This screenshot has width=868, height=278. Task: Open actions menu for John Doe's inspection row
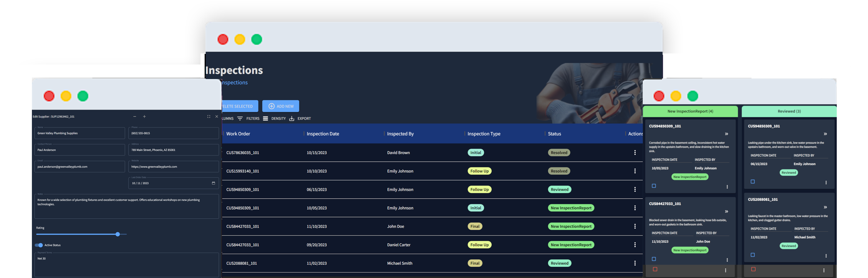click(635, 226)
